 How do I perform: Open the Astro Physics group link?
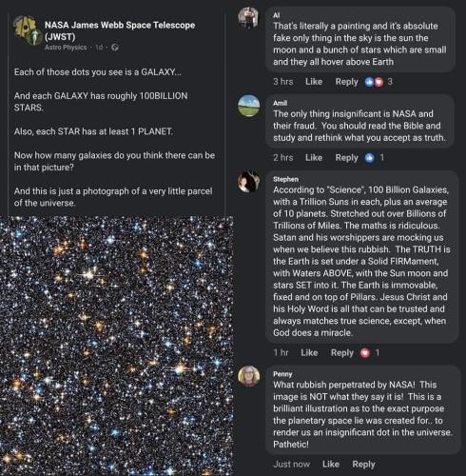click(66, 48)
